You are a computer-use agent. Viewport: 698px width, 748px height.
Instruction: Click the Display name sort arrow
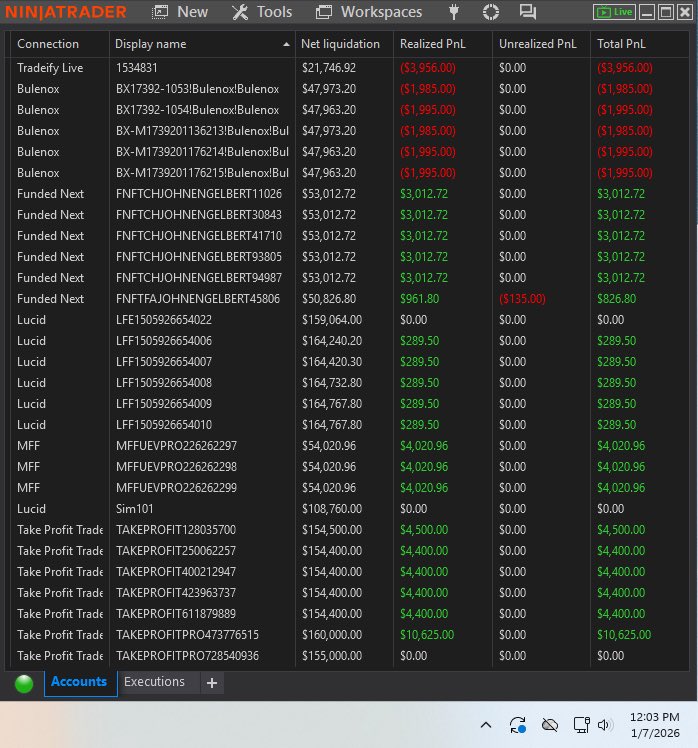click(x=286, y=44)
